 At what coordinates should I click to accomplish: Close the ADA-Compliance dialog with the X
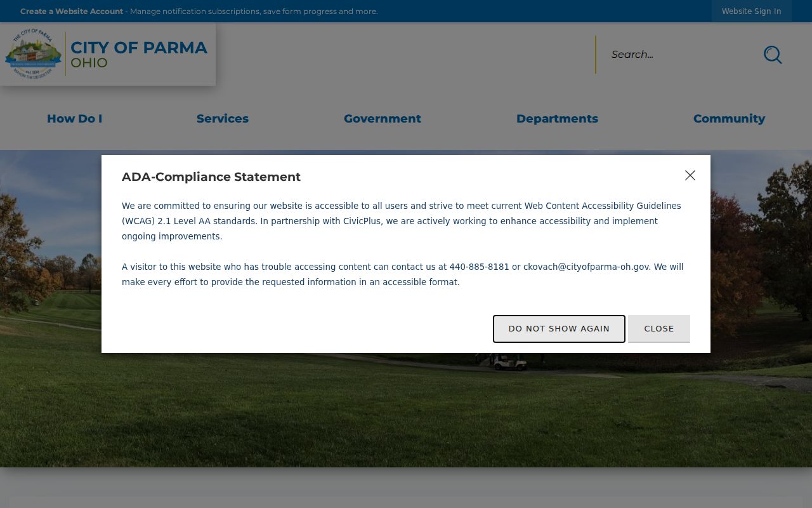tap(690, 175)
